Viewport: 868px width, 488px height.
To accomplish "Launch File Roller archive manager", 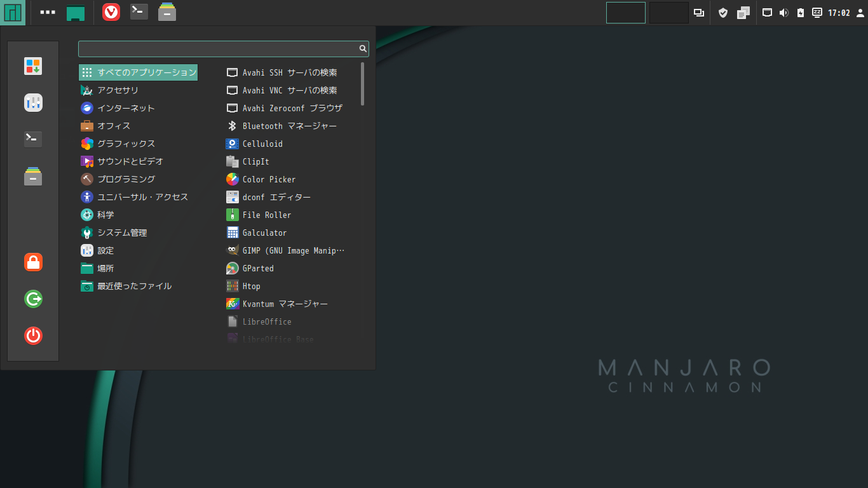I will (290, 215).
